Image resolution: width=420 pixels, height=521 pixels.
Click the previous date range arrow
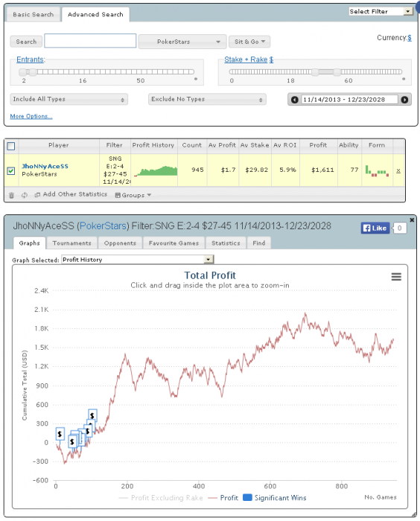(x=295, y=100)
